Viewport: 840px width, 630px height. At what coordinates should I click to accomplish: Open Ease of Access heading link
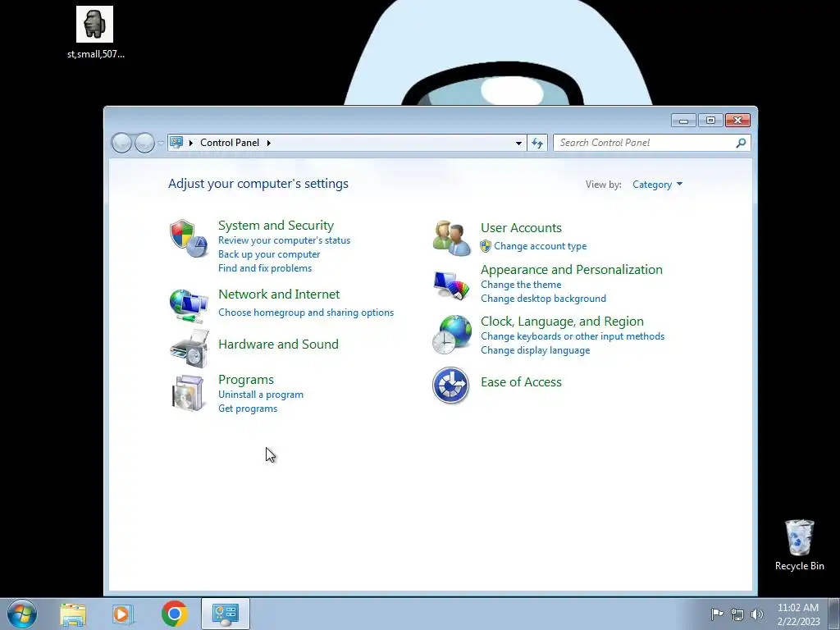(x=521, y=382)
